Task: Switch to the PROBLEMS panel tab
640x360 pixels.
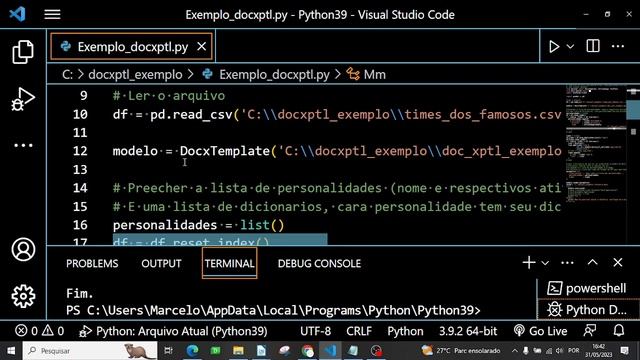Action: [x=92, y=264]
